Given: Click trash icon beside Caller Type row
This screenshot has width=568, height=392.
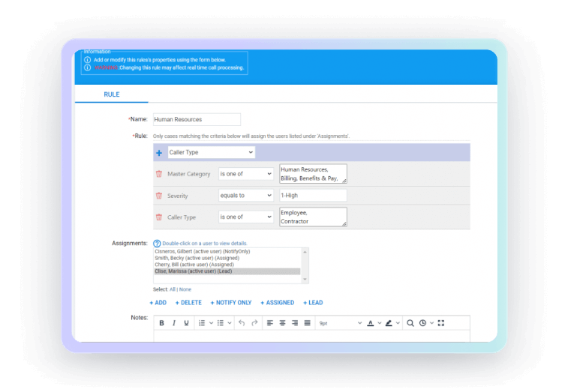Looking at the screenshot, I should point(158,217).
